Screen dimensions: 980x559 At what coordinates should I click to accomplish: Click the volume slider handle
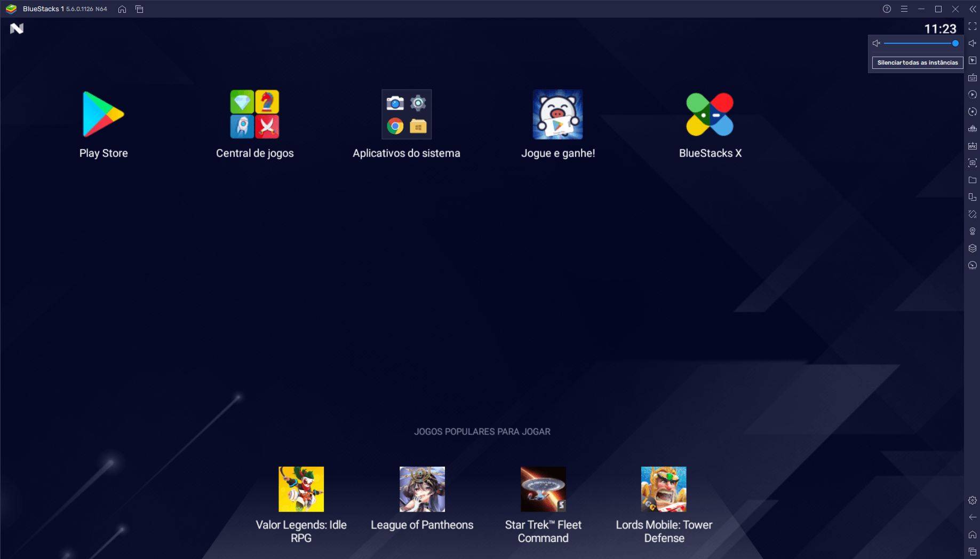click(x=955, y=43)
